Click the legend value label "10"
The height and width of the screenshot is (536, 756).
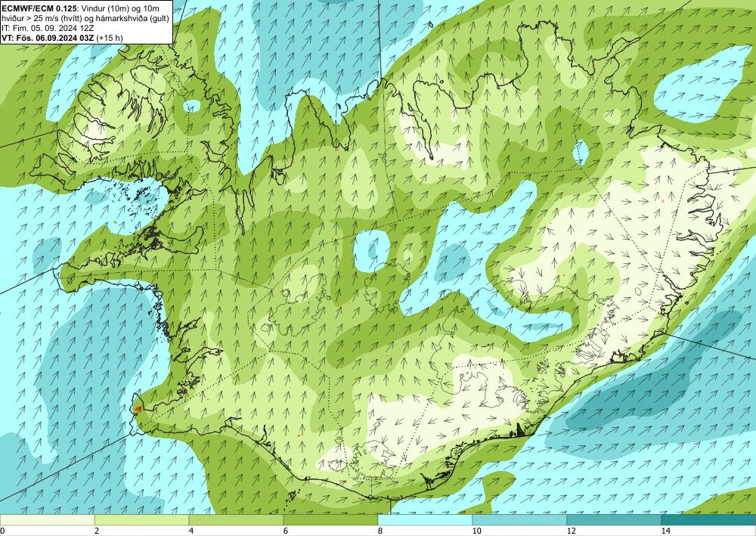477,531
